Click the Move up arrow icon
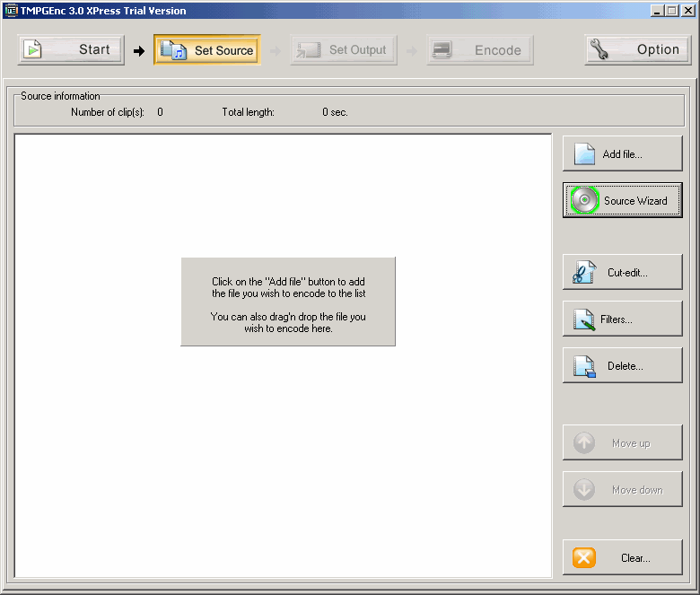This screenshot has height=595, width=700. [584, 443]
